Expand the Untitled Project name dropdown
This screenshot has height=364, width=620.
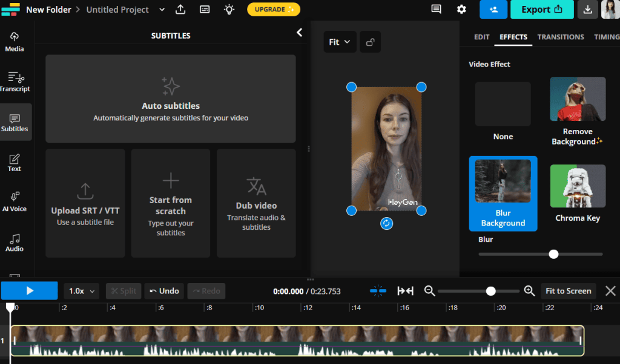tap(161, 9)
